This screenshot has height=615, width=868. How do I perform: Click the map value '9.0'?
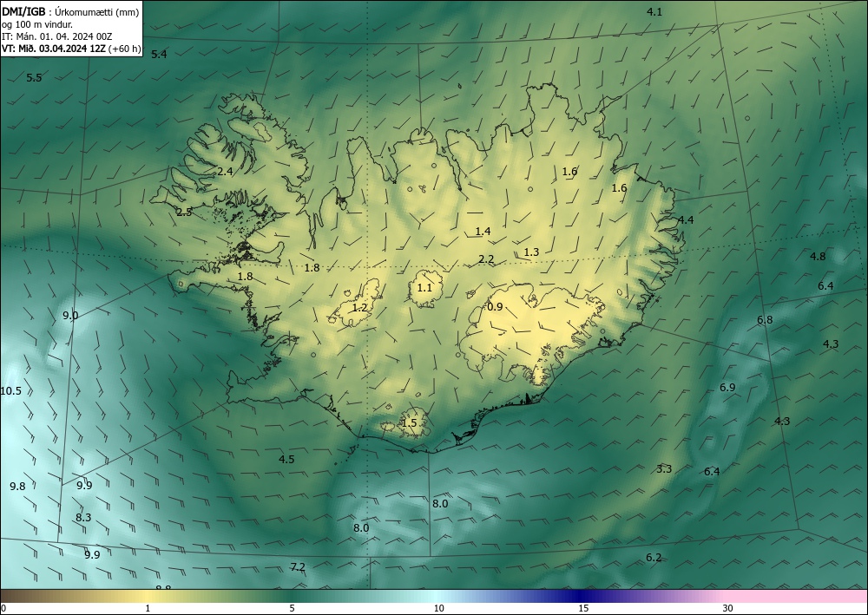(70, 316)
